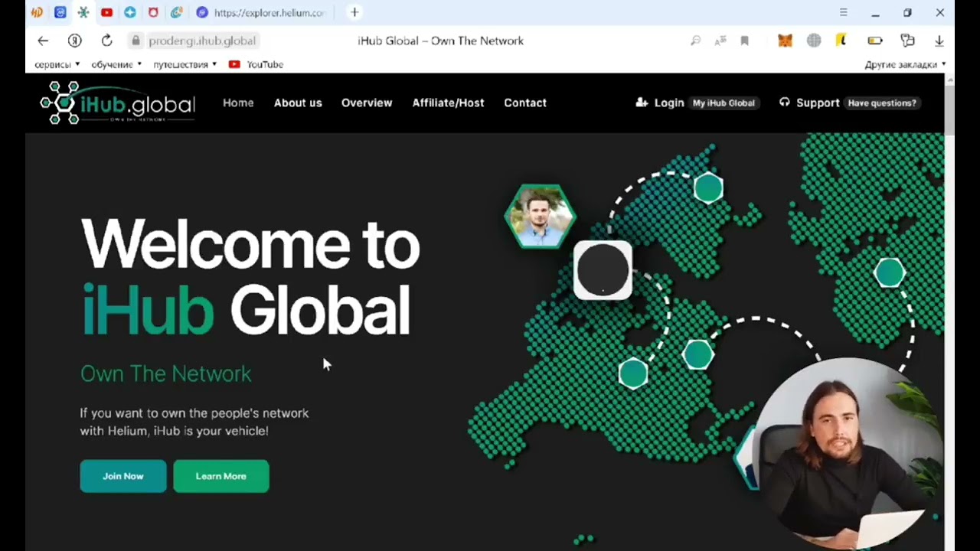Open the browser hamburger menu

click(843, 12)
